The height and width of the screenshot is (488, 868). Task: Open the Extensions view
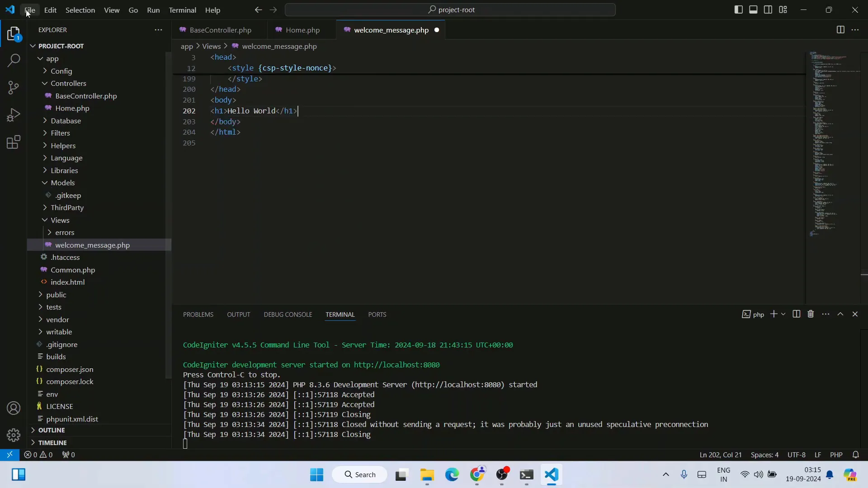click(x=14, y=142)
